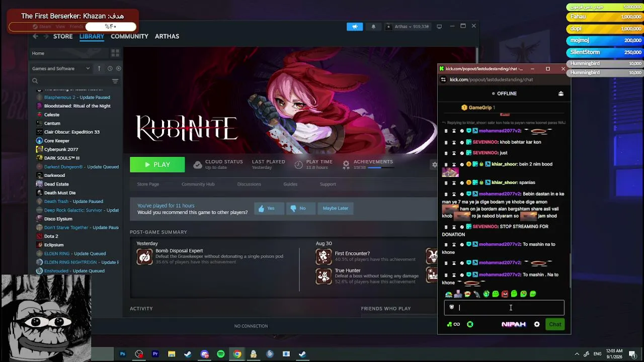
Task: Click the True Hunter achievement icon
Action: pos(324,276)
